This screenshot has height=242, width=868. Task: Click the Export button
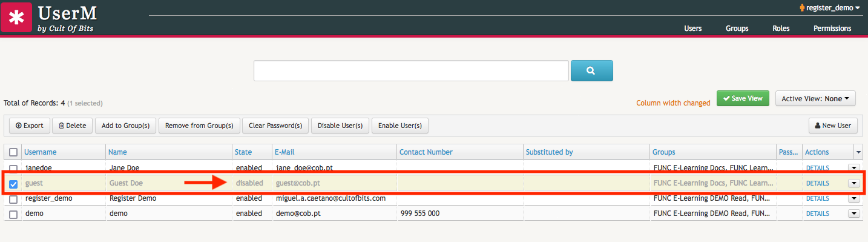(29, 126)
